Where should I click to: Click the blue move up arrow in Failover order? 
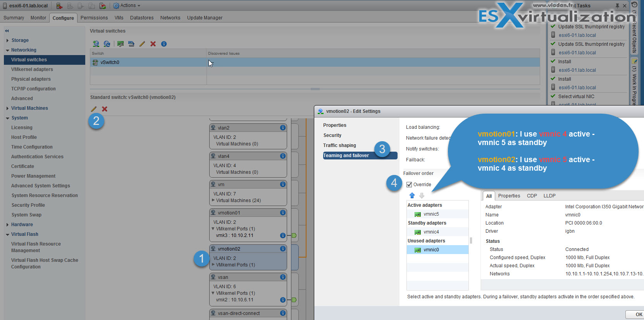[x=412, y=195]
